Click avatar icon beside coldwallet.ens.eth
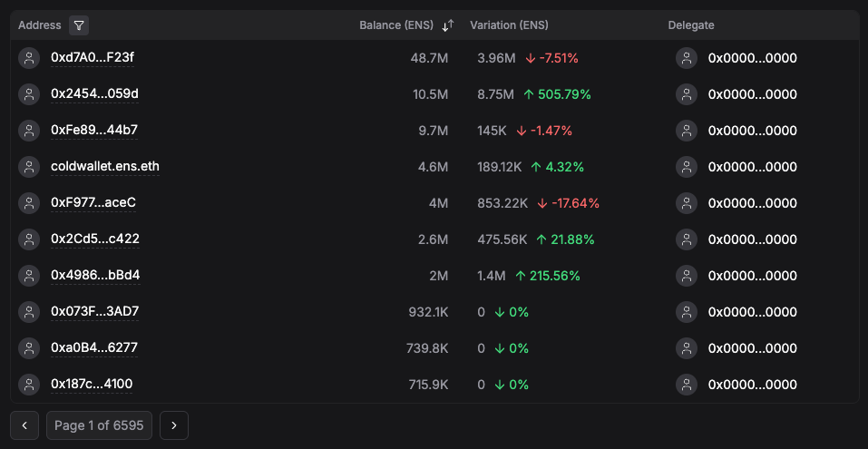Viewport: 868px width, 449px height. [x=29, y=167]
